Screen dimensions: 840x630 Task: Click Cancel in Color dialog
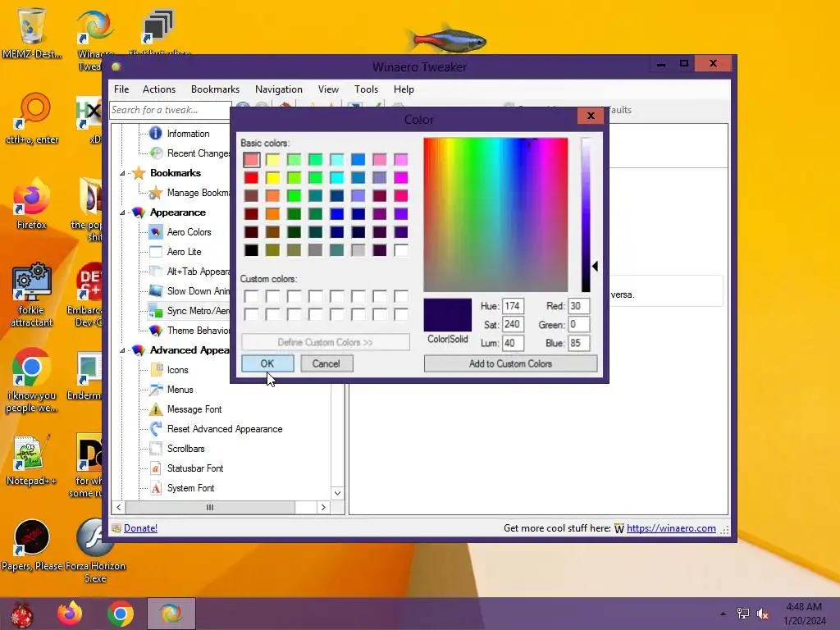pos(326,363)
